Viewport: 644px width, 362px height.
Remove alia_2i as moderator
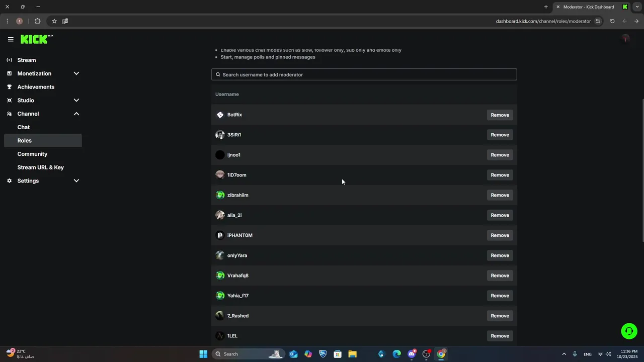[500, 215]
